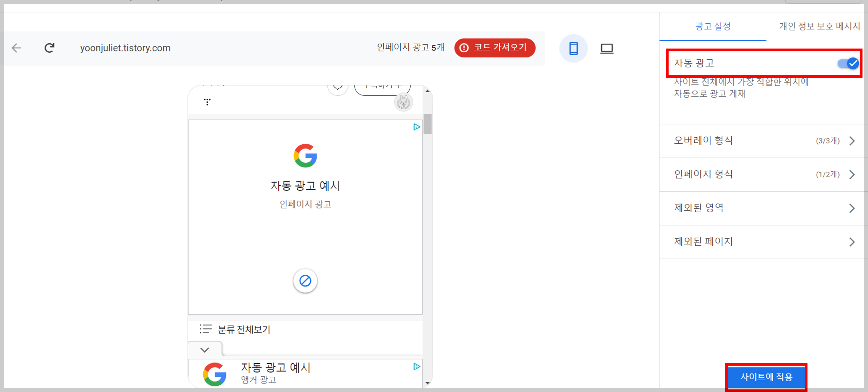This screenshot has height=392, width=868.
Task: Click the blog profile avatar image
Action: tap(403, 102)
